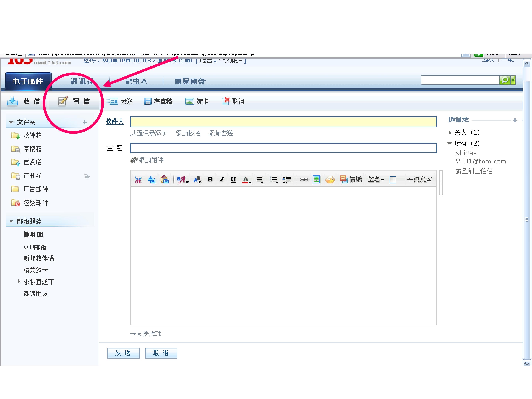
Task: Toggle bold formatting in the editor
Action: pos(210,179)
